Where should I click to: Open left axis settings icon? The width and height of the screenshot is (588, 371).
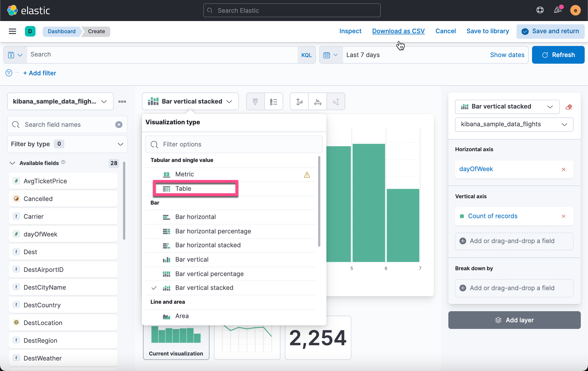point(299,102)
